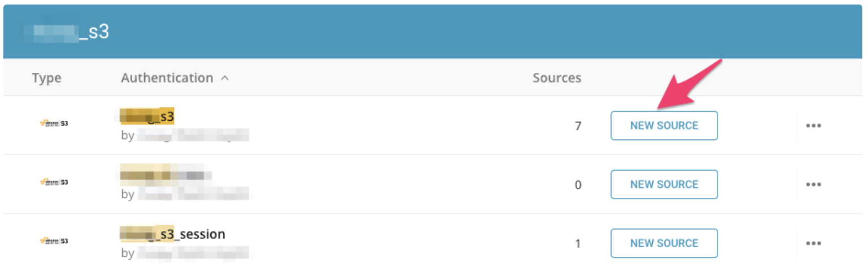Open the three-dot menu for the 7-sources row
Screen dimensions: 868x280
(813, 125)
